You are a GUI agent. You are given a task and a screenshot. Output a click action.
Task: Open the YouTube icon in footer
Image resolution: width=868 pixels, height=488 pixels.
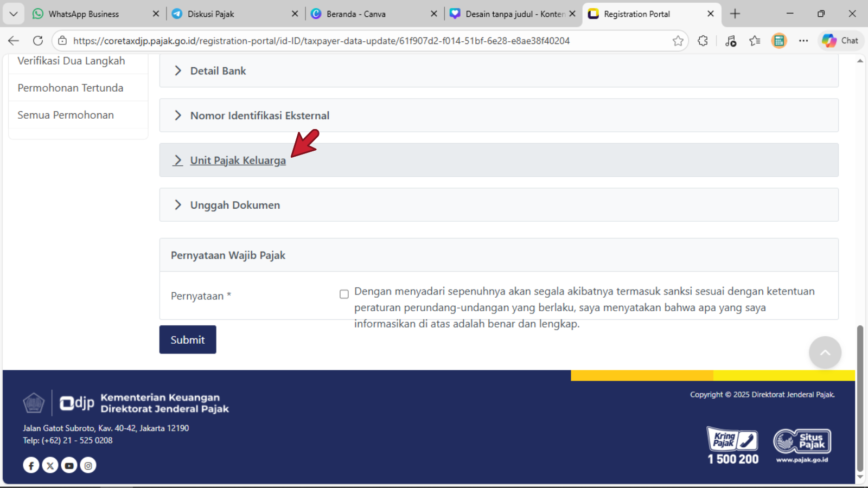pos(69,465)
